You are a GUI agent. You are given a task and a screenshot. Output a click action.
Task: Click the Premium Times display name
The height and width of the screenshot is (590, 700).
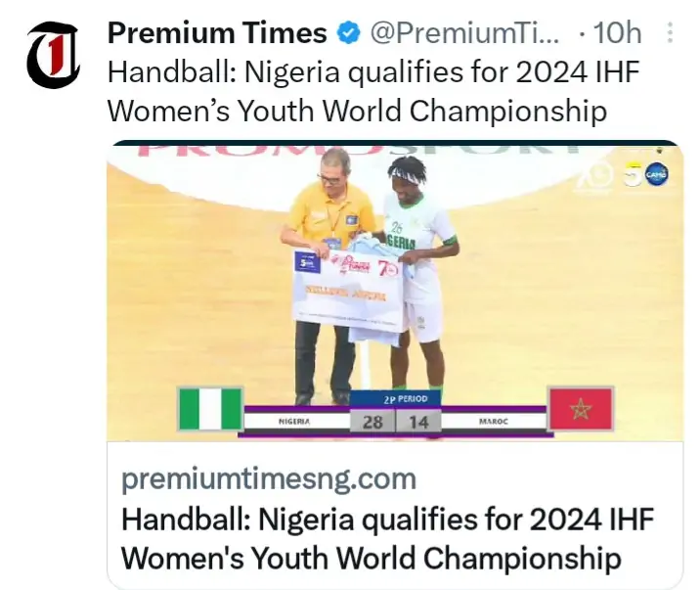pos(216,33)
